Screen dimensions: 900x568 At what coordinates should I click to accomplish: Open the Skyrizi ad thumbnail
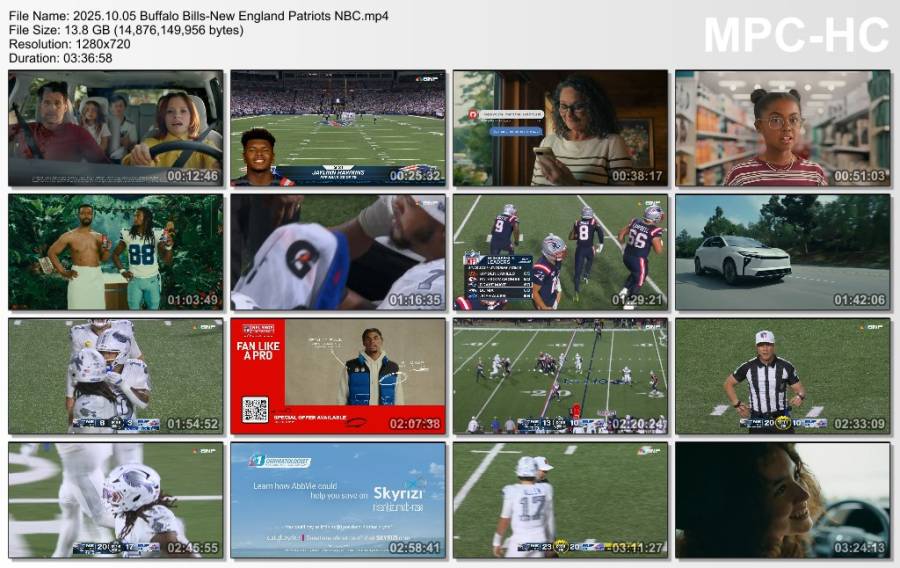click(338, 499)
